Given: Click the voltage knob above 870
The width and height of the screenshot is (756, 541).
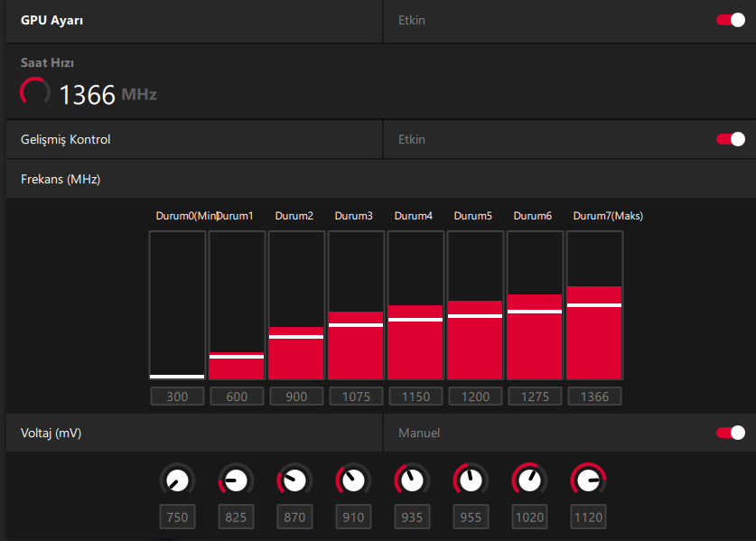Looking at the screenshot, I should (x=294, y=480).
